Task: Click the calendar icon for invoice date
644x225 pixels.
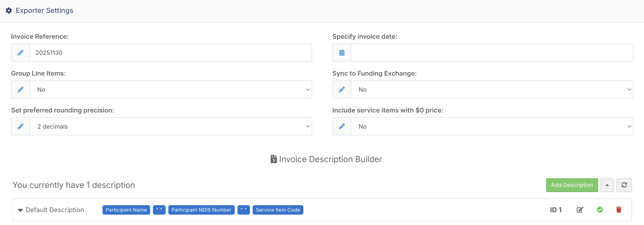Action: tap(342, 53)
